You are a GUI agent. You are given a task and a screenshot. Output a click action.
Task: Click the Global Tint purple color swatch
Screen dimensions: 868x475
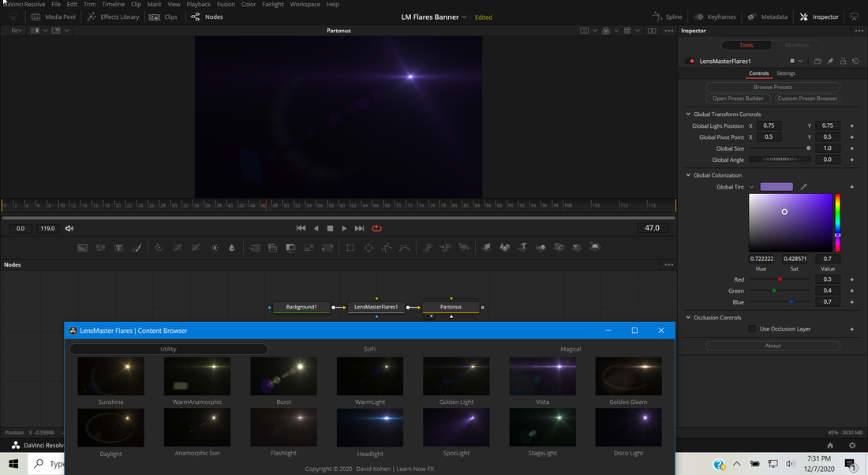(776, 187)
